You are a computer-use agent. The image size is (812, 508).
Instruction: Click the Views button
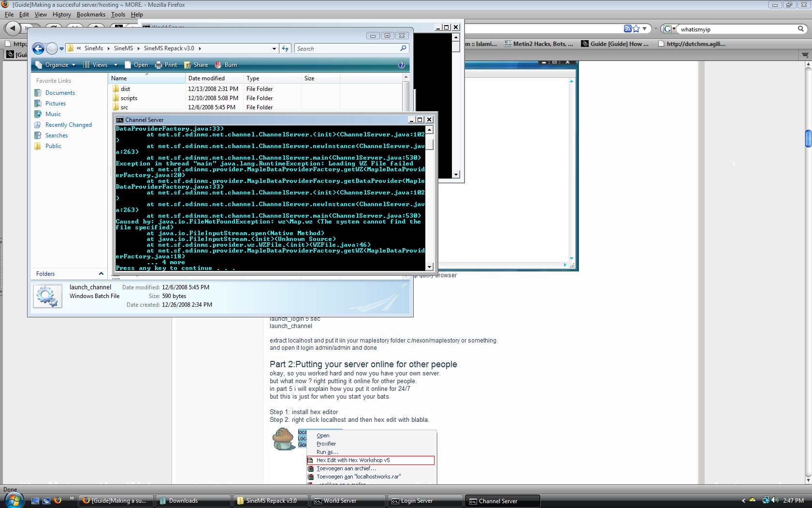(x=95, y=65)
